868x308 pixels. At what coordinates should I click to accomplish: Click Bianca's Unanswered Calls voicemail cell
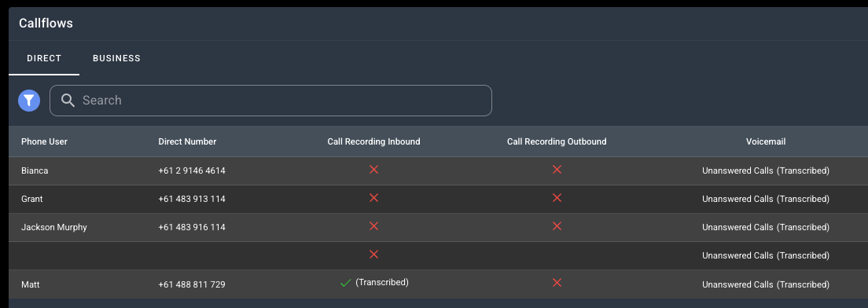pos(766,170)
